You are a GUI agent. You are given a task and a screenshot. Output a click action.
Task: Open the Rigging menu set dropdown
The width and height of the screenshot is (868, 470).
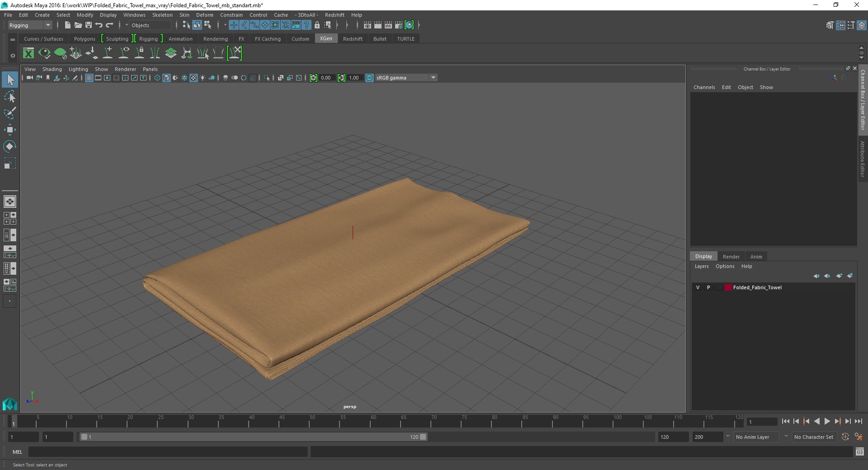[x=30, y=25]
